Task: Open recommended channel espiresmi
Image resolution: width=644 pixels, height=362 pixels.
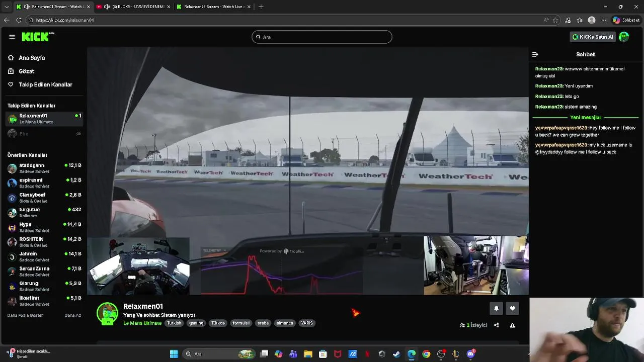Action: [44, 183]
